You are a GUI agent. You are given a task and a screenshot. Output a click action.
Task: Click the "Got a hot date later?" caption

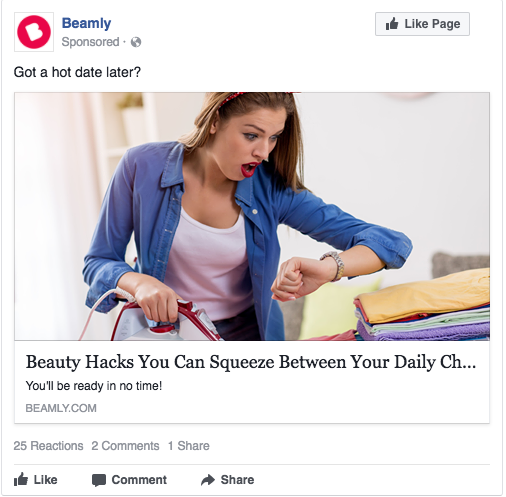[77, 72]
